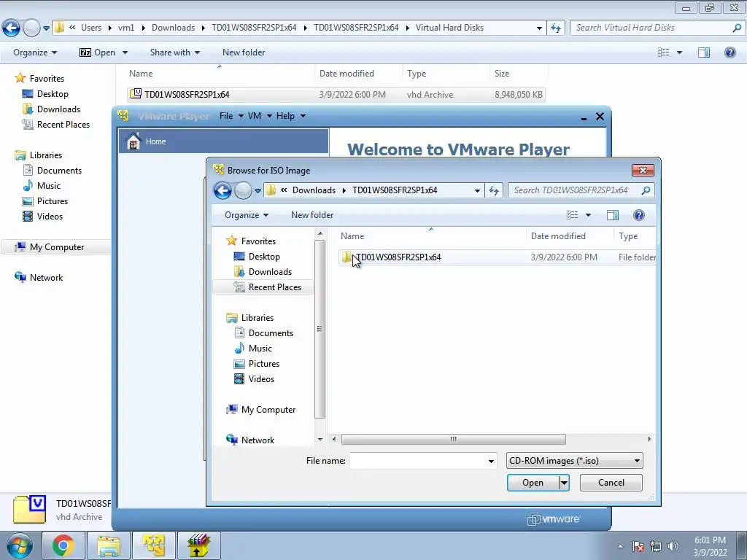Expand the ISO dialog address bar dropdown

pos(477,190)
